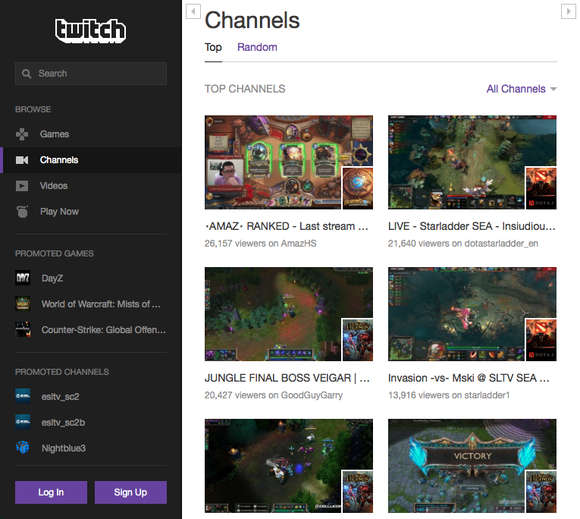This screenshot has width=580, height=519.
Task: Click the Videos play icon
Action: point(22,186)
